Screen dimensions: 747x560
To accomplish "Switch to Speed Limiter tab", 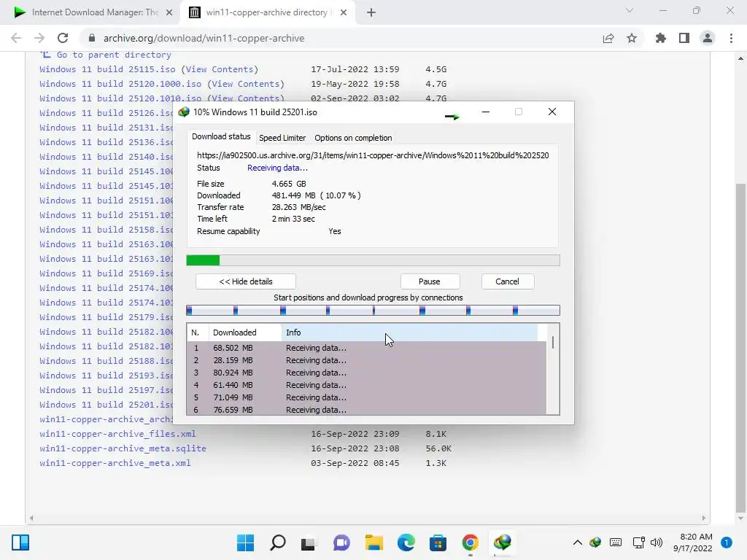I will [282, 138].
